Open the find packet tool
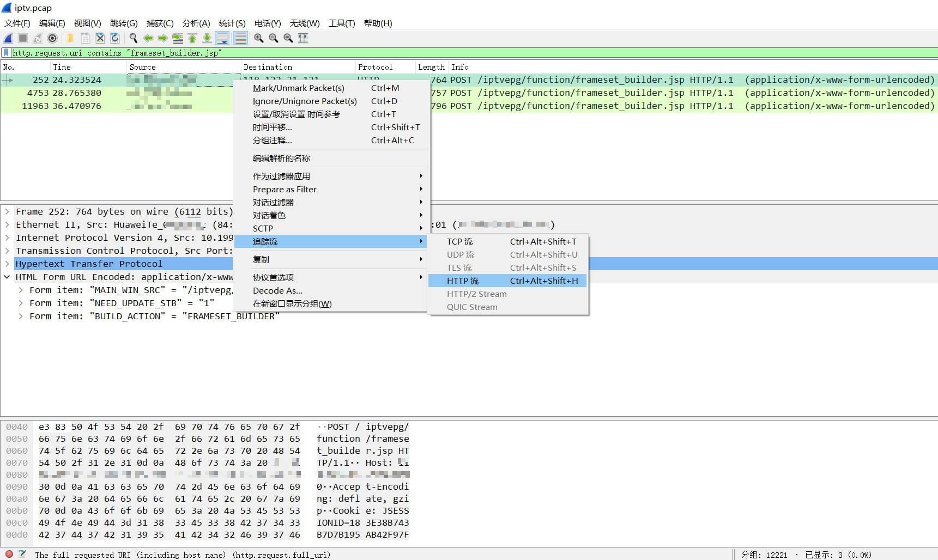Viewport: 938px width, 560px height. (133, 38)
